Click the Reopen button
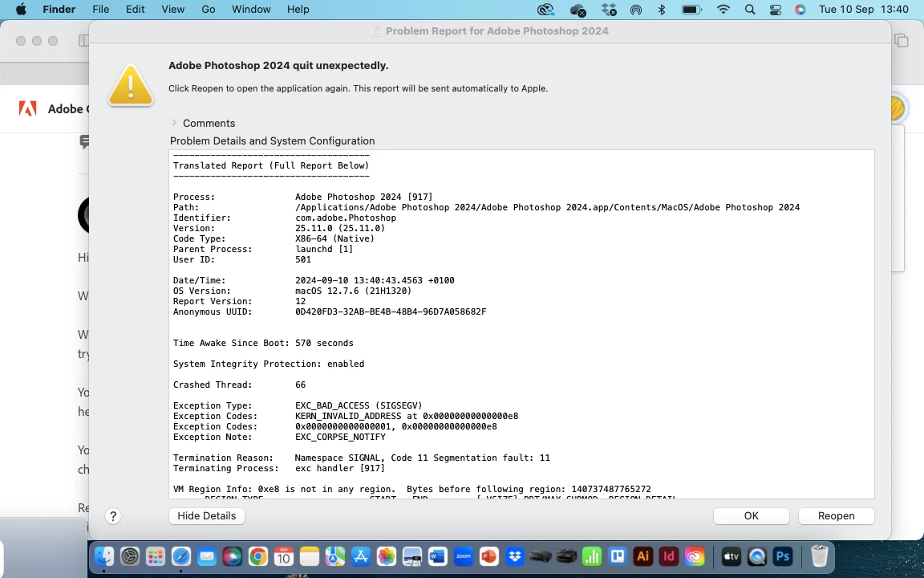Screen dimensions: 924x578 click(x=836, y=515)
